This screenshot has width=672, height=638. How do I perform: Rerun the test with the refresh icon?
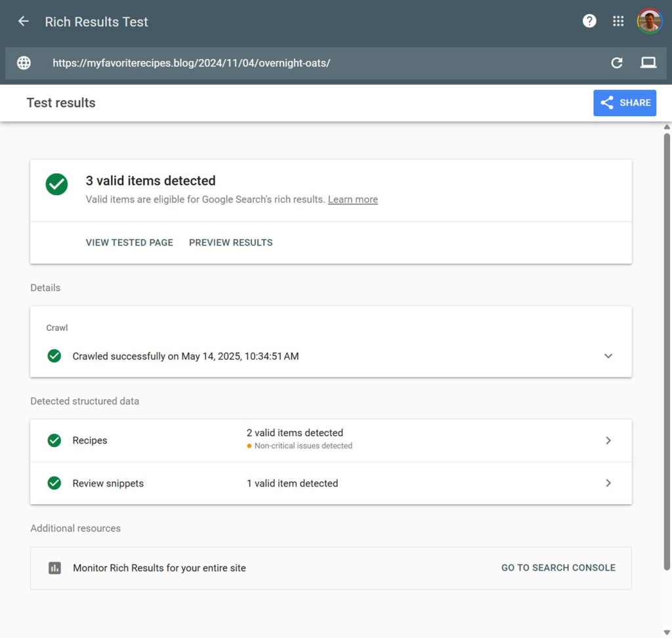click(x=617, y=63)
